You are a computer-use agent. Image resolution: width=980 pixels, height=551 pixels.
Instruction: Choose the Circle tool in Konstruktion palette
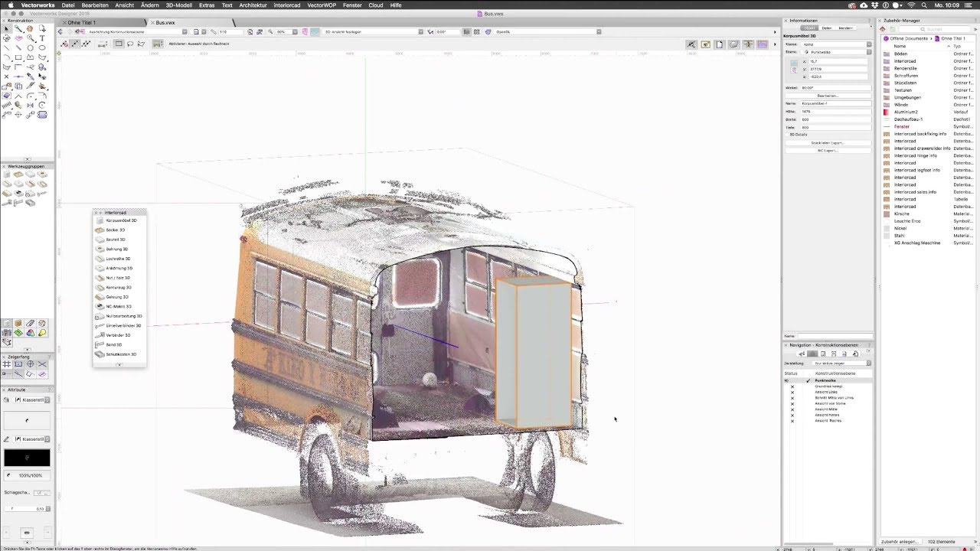(x=31, y=47)
